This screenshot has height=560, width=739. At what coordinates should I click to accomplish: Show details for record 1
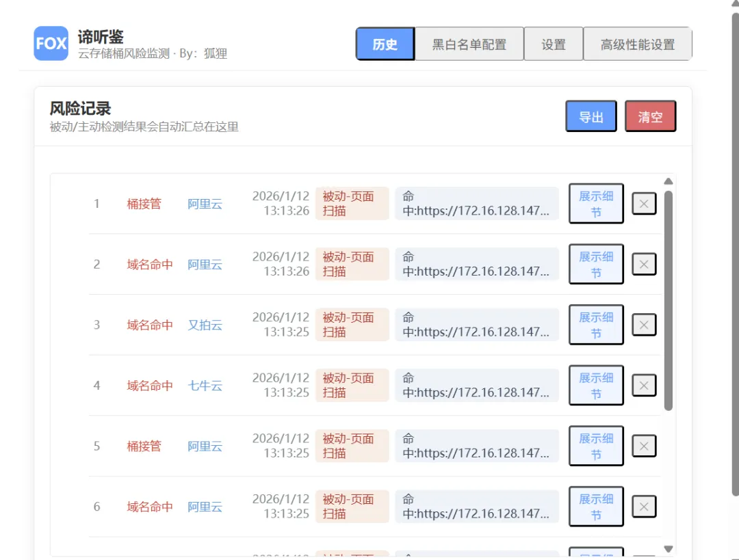[x=596, y=204]
